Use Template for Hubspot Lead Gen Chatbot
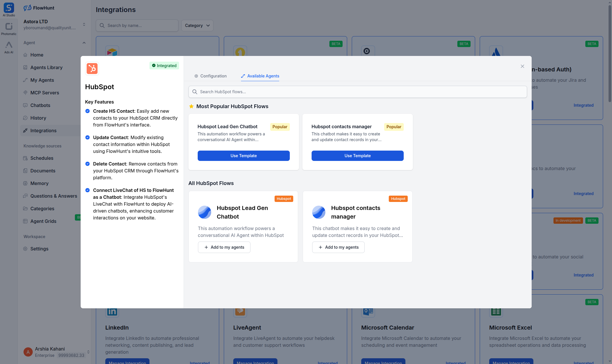 point(243,155)
